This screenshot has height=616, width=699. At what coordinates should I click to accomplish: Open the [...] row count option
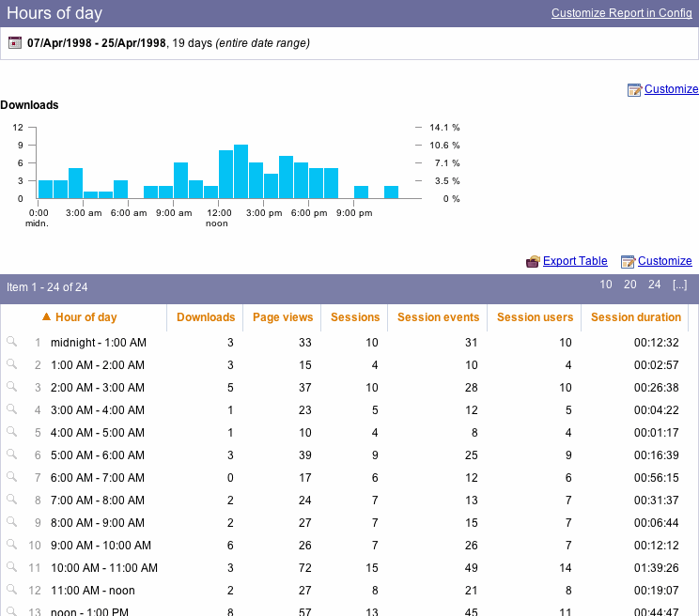tap(679, 285)
